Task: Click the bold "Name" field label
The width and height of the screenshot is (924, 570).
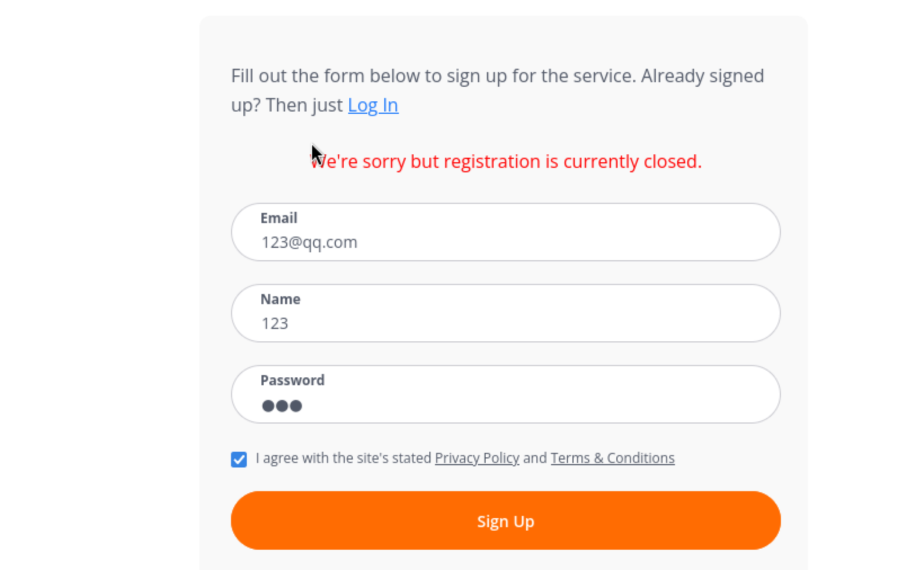Action: pos(281,299)
